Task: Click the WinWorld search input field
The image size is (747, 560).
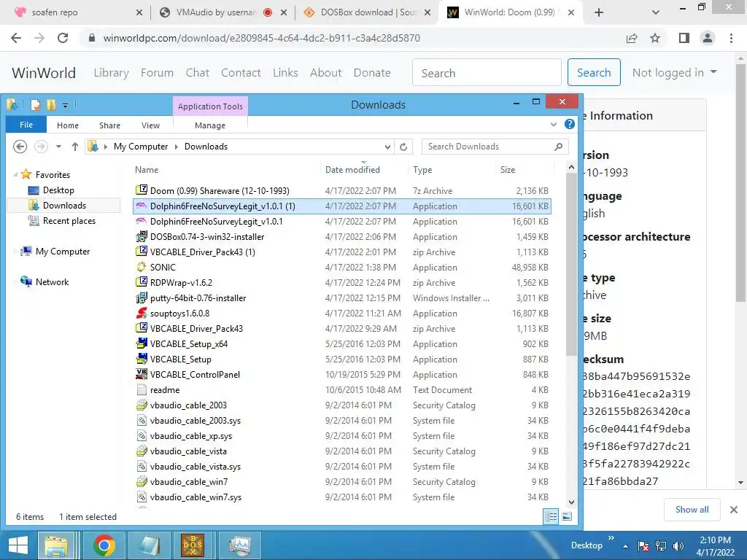Action: coord(487,72)
